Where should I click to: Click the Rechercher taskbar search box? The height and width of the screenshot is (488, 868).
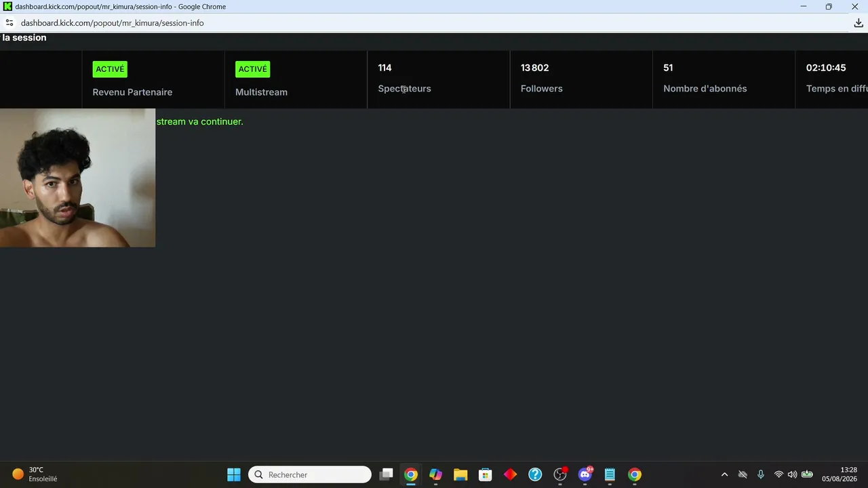310,474
